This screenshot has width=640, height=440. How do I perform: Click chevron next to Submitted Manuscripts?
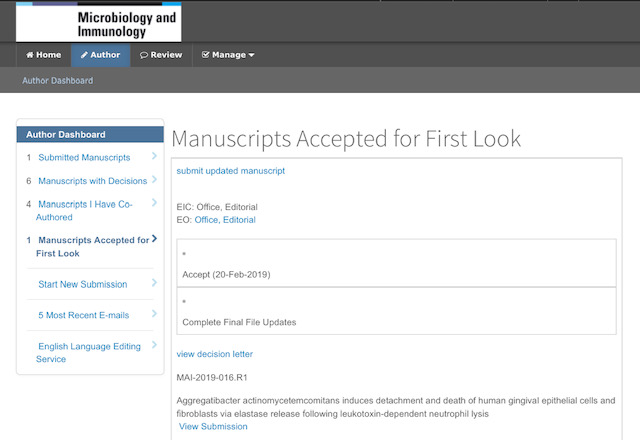pos(154,156)
